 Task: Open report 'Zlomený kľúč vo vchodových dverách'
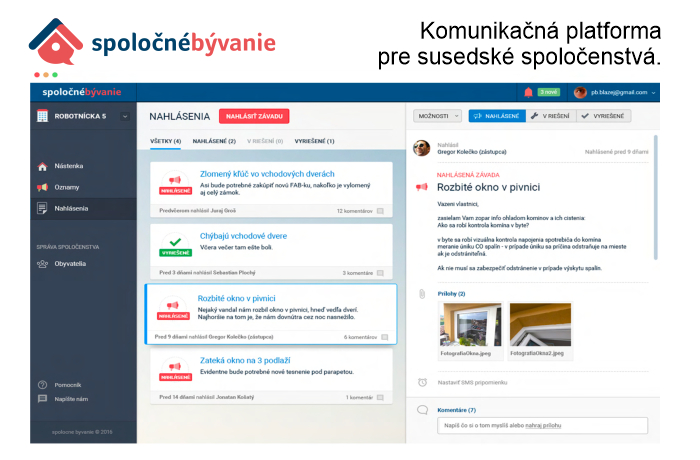click(267, 174)
